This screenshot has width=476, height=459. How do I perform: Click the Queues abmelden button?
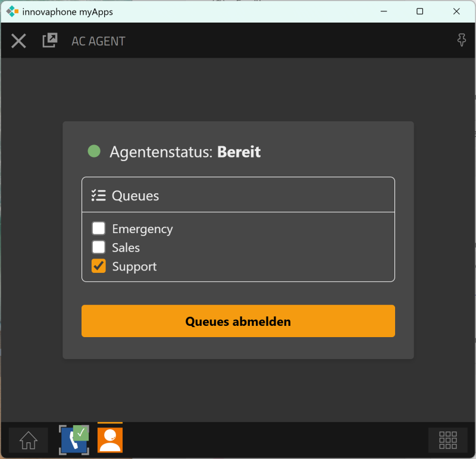(239, 321)
